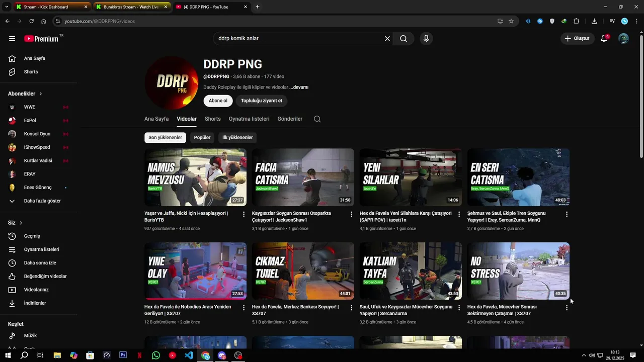644x362 pixels.
Task: Switch to Oynatma listeleri channel tab
Action: pyautogui.click(x=249, y=119)
